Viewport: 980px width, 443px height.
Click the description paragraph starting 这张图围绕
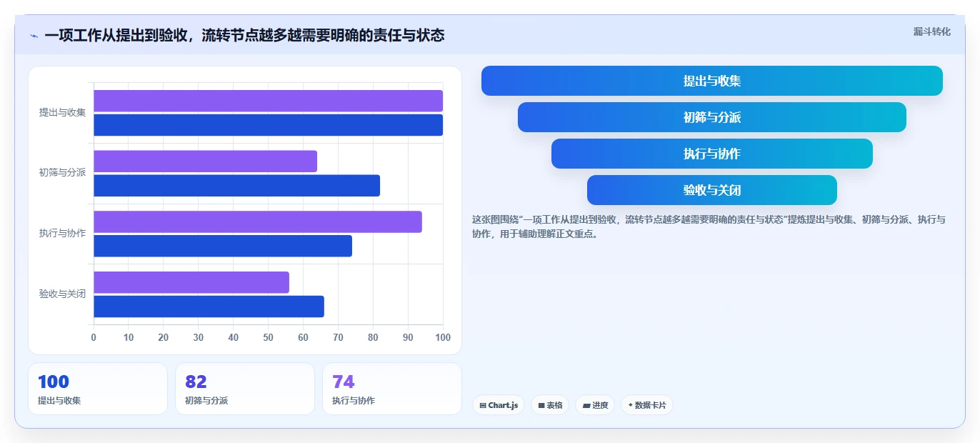[x=709, y=227]
